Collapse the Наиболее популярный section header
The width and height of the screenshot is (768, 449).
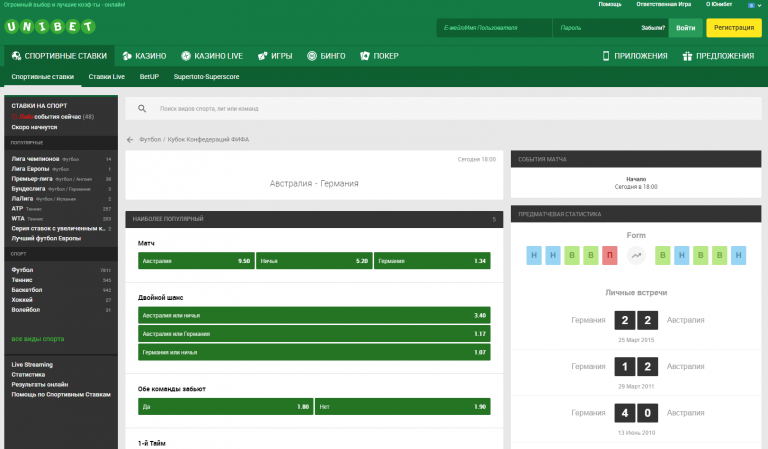(x=314, y=219)
